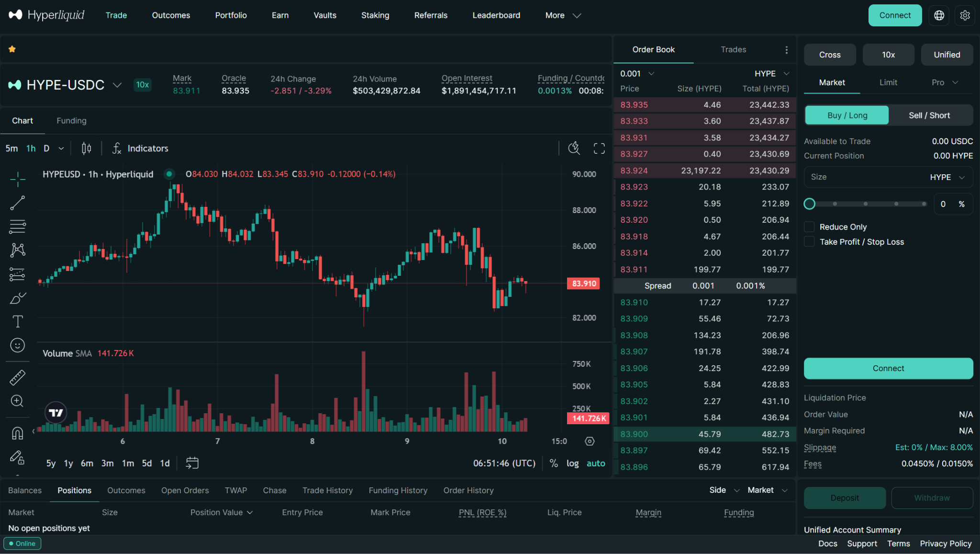Open the Trade History tab
Screen dimensions: 980x554
click(x=327, y=490)
